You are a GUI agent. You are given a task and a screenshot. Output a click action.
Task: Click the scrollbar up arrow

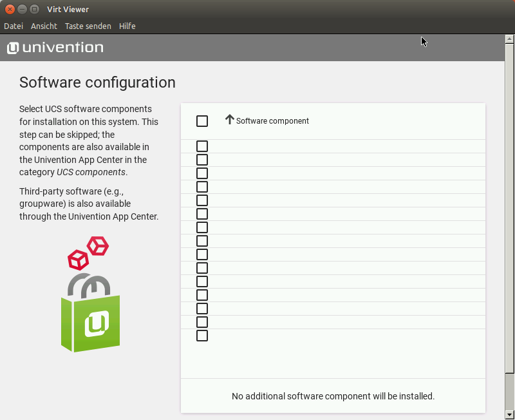pyautogui.click(x=509, y=39)
